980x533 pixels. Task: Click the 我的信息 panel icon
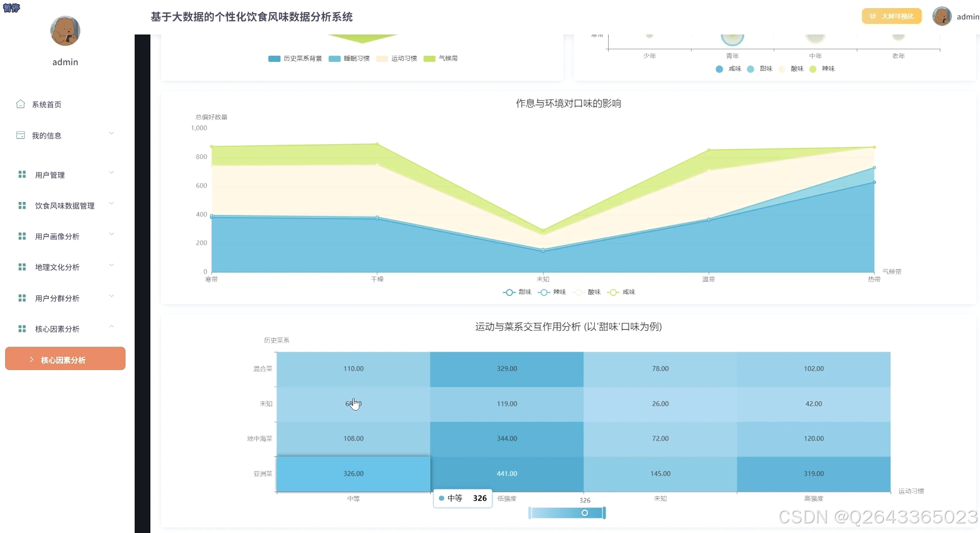tap(20, 135)
